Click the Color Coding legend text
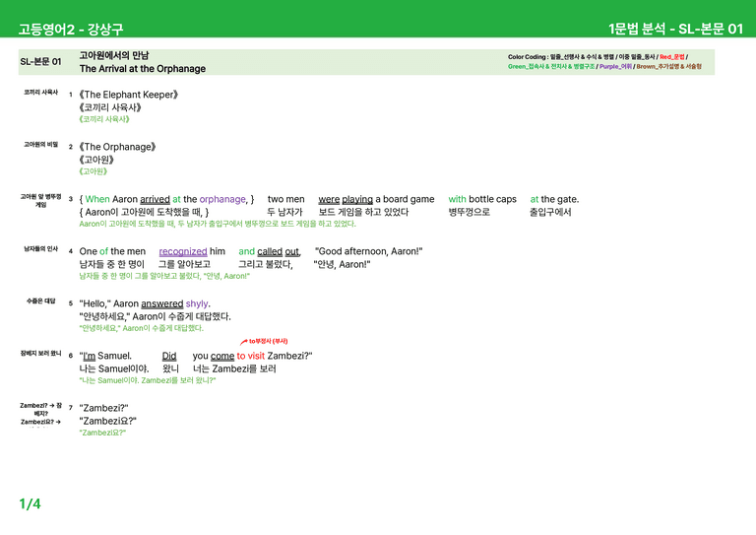 tap(604, 61)
